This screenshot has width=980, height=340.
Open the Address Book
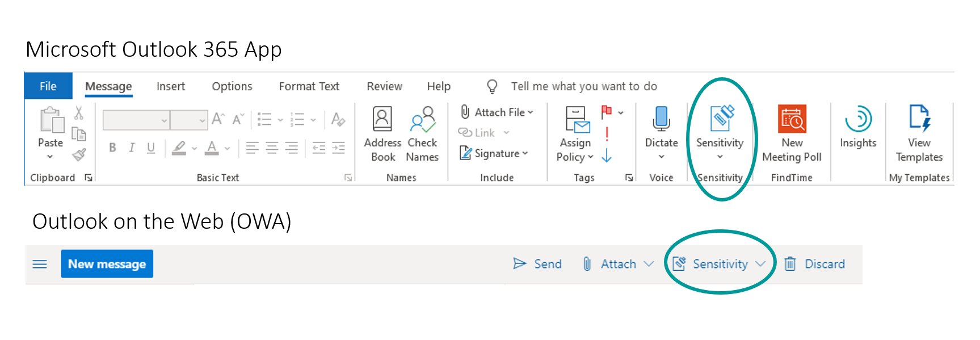tap(382, 135)
